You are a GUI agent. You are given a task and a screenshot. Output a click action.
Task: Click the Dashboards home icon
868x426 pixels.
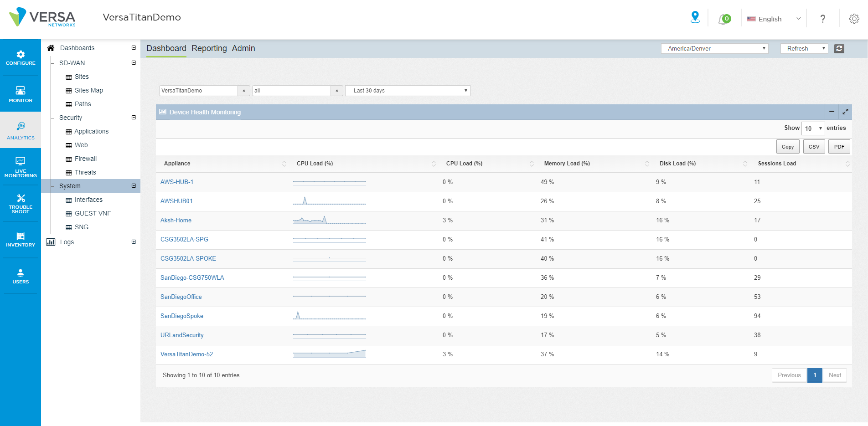(51, 48)
